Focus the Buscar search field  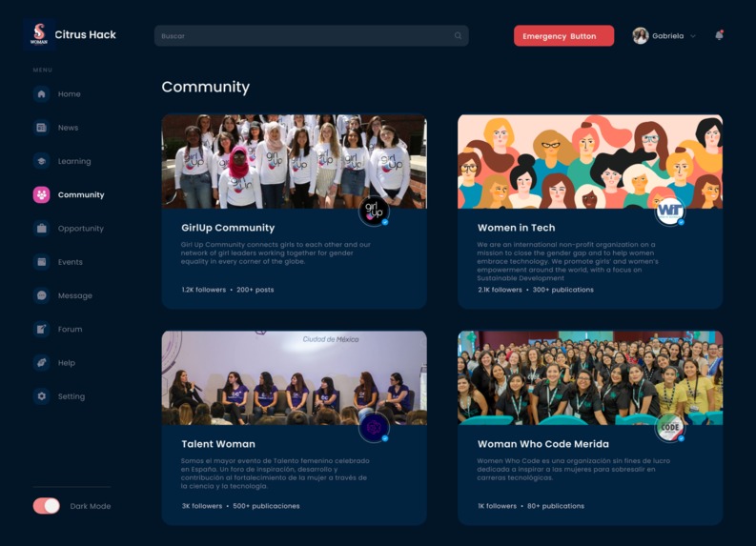(311, 35)
